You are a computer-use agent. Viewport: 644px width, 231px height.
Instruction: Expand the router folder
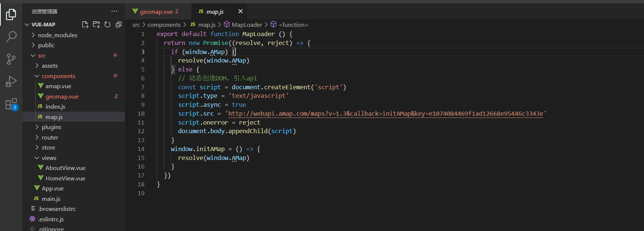(74, 137)
